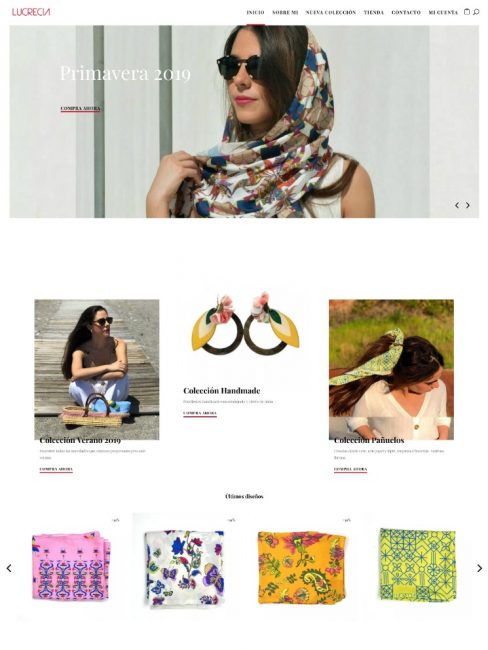The width and height of the screenshot is (488, 650).
Task: Navigate to Nueva Colección
Action: pos(331,12)
